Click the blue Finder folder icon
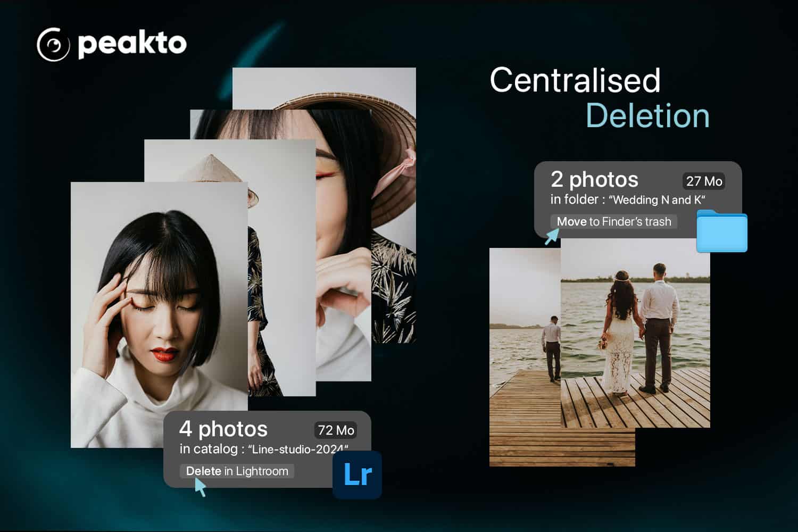The width and height of the screenshot is (798, 532). point(722,231)
